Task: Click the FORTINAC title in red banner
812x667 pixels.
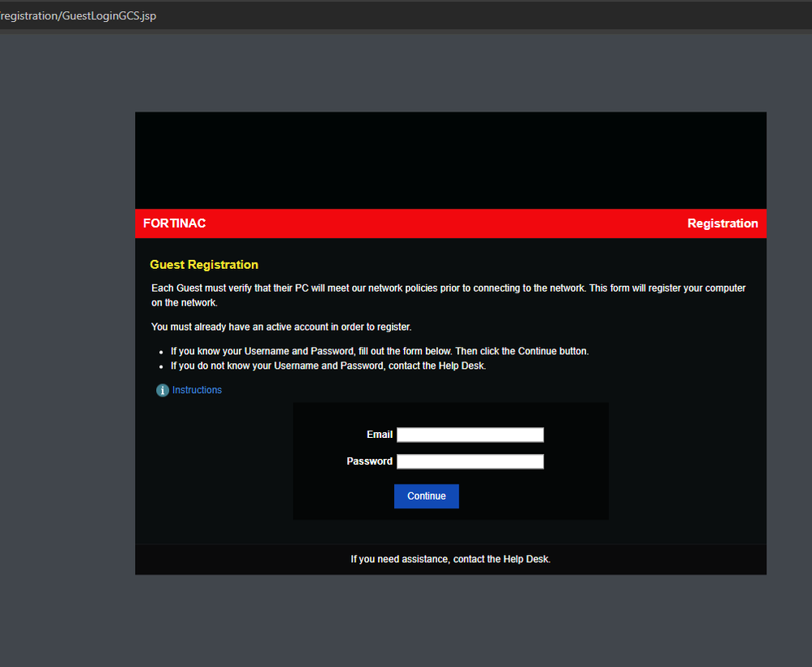Action: [x=175, y=223]
